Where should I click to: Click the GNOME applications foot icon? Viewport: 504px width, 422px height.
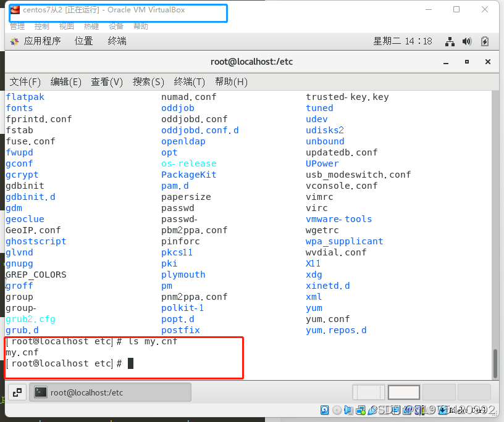coord(14,41)
